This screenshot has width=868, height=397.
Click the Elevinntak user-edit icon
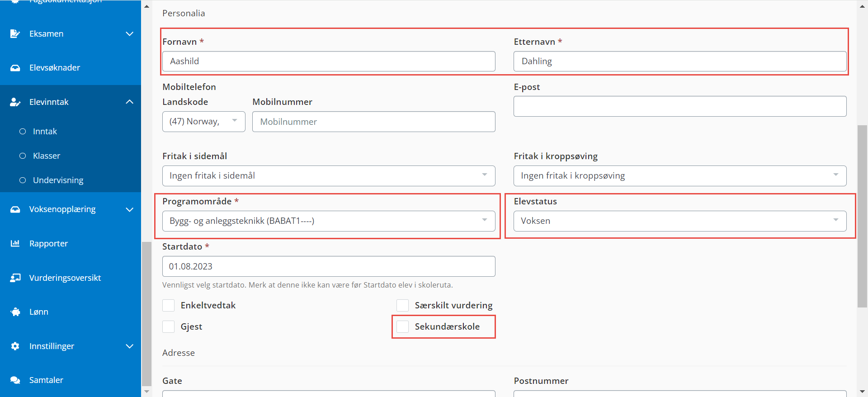point(15,102)
